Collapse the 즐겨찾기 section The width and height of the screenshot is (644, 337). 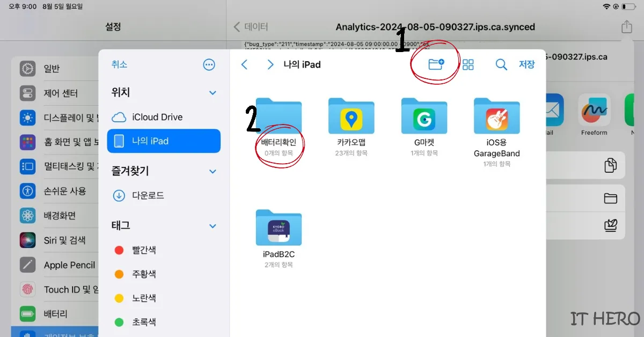pyautogui.click(x=213, y=172)
